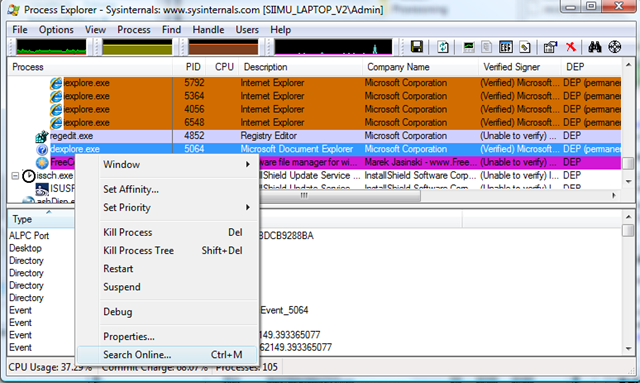This screenshot has width=640, height=383.
Task: Sort by the Verified Signer column header
Action: click(519, 67)
